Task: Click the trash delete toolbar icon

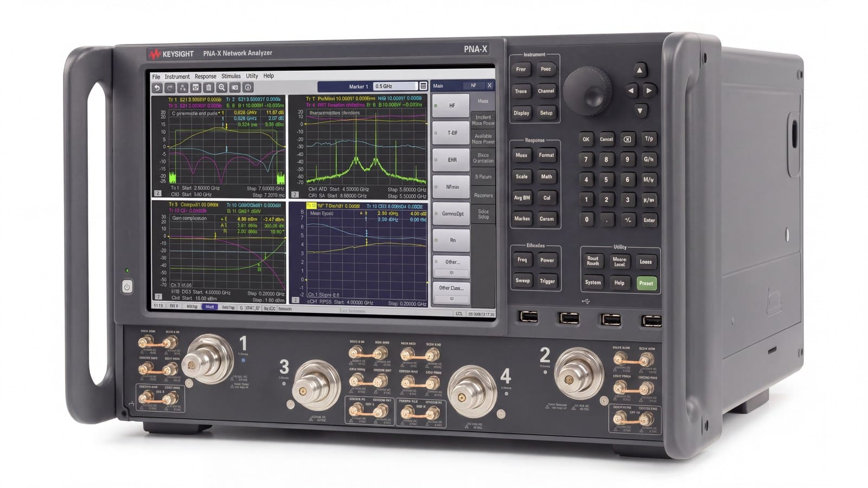Action: tap(209, 87)
